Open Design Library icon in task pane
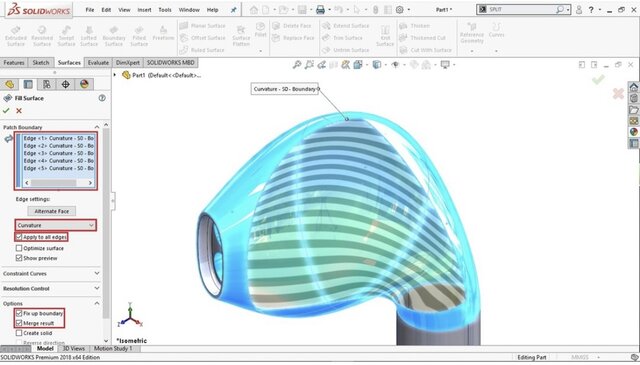640x365 pixels. click(x=633, y=98)
